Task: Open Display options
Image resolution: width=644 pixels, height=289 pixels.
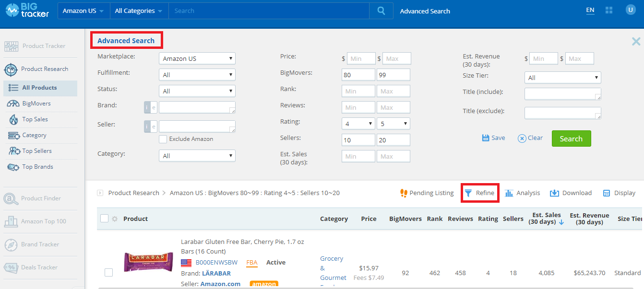Action: 619,193
